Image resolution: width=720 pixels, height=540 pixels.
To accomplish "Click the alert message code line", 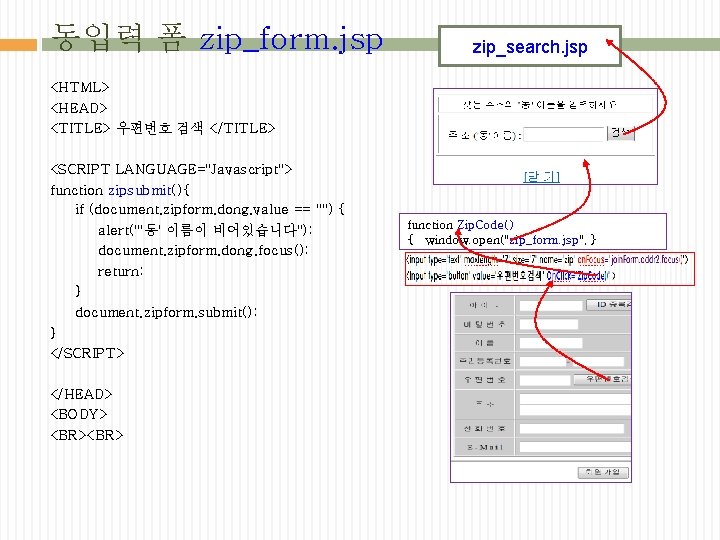I will [x=205, y=230].
